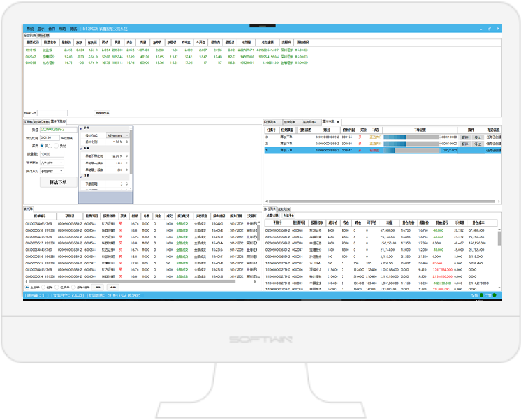The width and height of the screenshot is (521, 420).
Task: Click the green connection status icon
Action: (481, 295)
